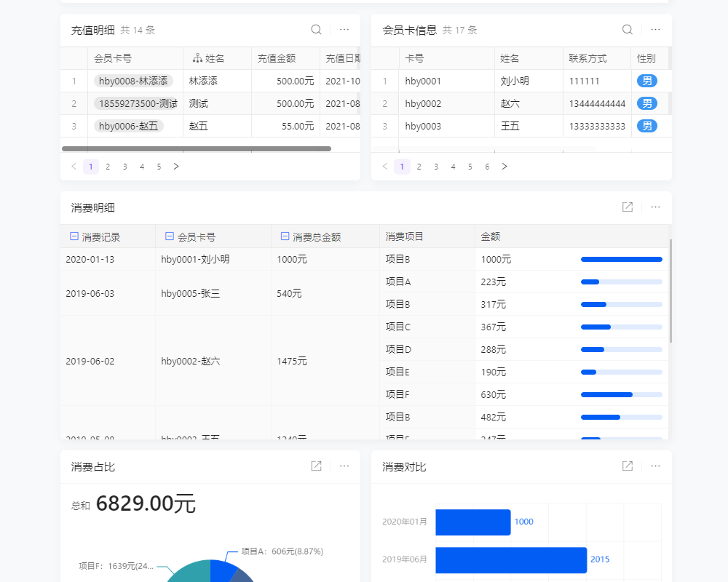Jump to page 6 of 会员卡信息
Image resolution: width=728 pixels, height=582 pixels.
[487, 166]
